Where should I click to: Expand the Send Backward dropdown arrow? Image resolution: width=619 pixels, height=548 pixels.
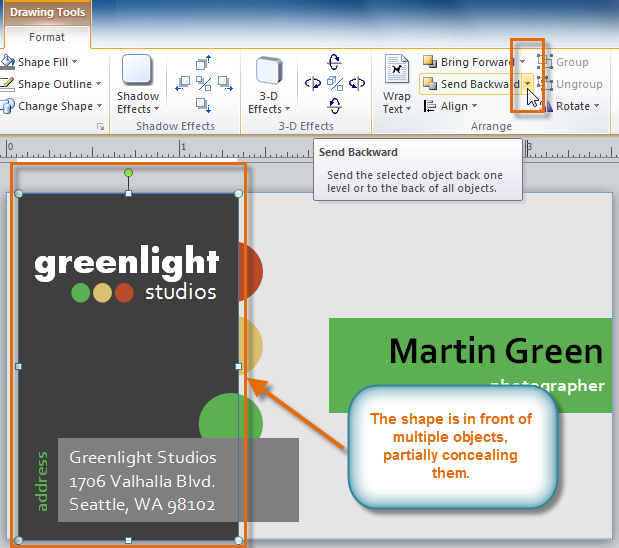527,85
